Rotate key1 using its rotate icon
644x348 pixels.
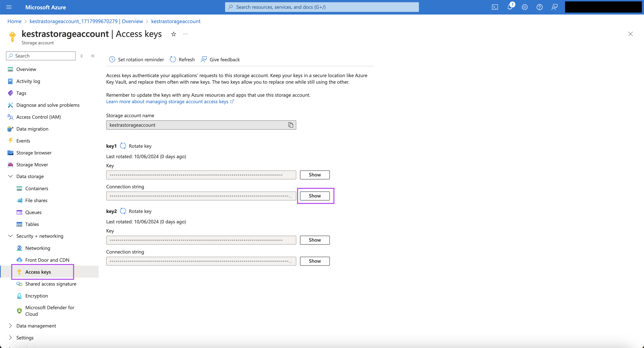pyautogui.click(x=123, y=146)
